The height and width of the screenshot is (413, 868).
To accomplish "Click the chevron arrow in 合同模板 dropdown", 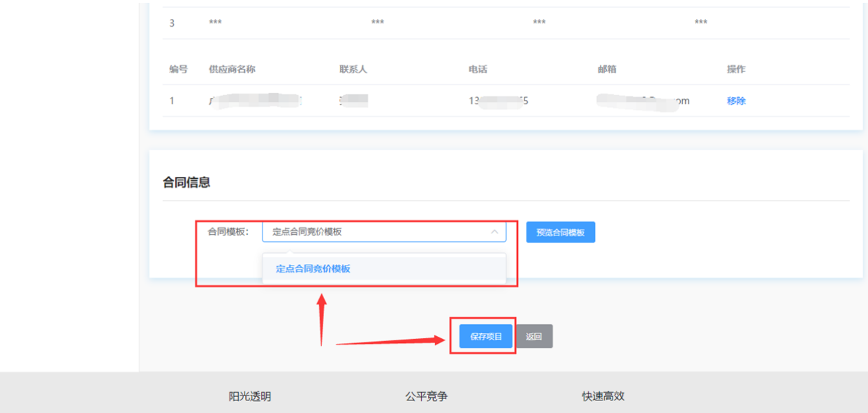I will (494, 232).
